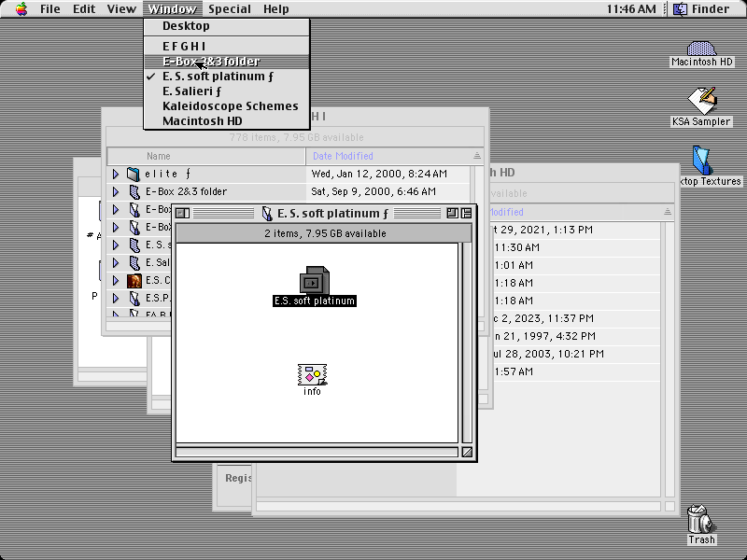Screen dimensions: 747x560
Task: Select the KSA Sampler desktop icon
Action: coord(701,101)
